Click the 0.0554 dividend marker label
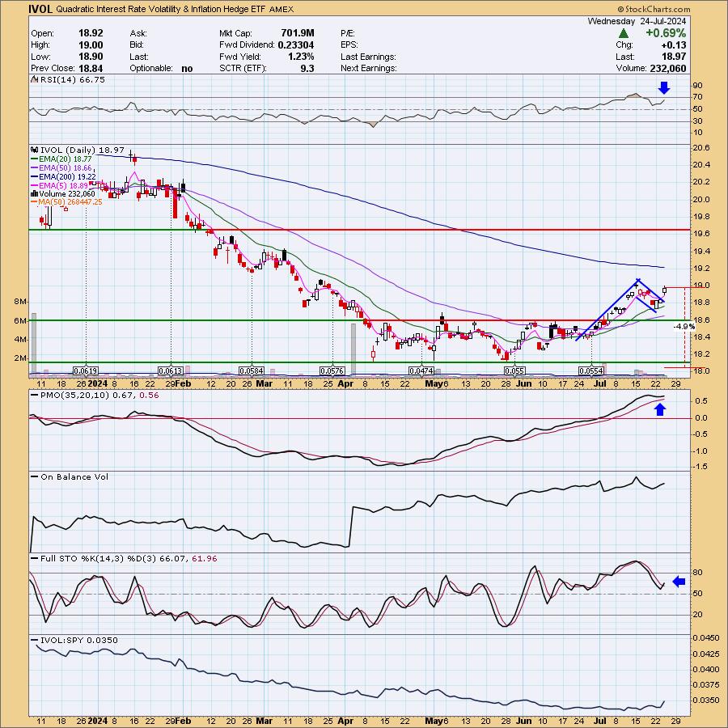 pyautogui.click(x=591, y=371)
